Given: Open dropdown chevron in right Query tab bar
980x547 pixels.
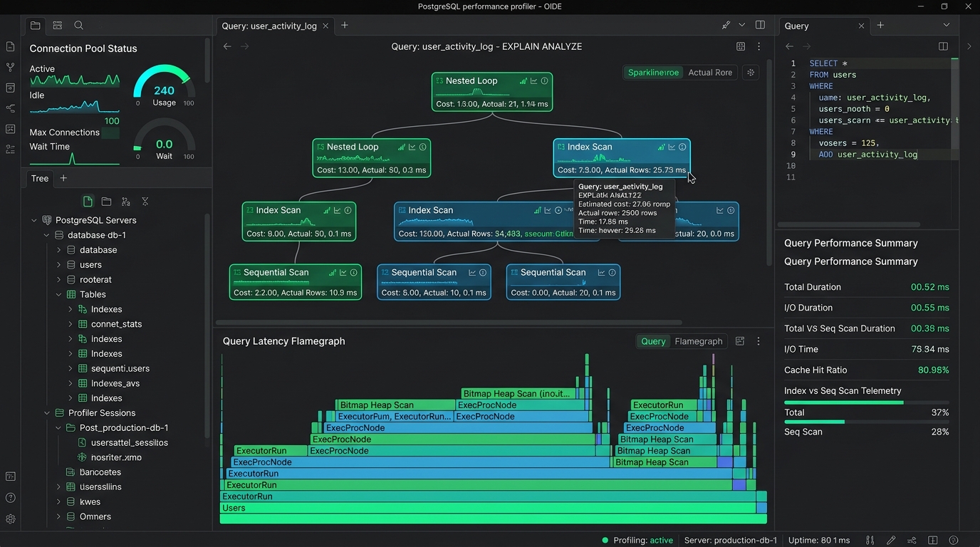Looking at the screenshot, I should (x=946, y=25).
